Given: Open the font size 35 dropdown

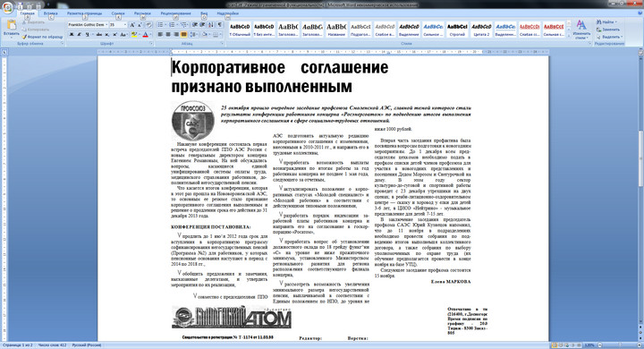Looking at the screenshot, I should (x=118, y=25).
